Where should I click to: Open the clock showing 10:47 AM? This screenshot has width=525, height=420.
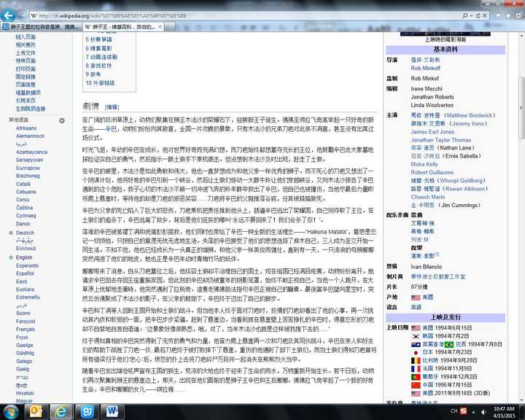coord(504,412)
